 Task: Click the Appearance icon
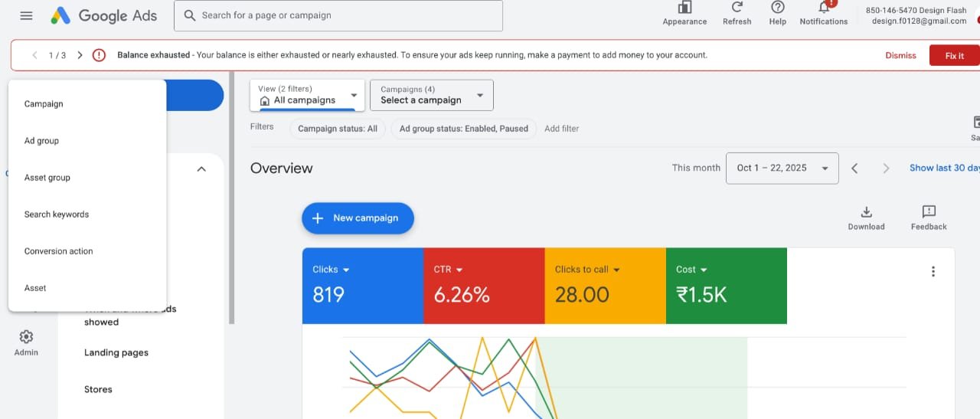(684, 8)
